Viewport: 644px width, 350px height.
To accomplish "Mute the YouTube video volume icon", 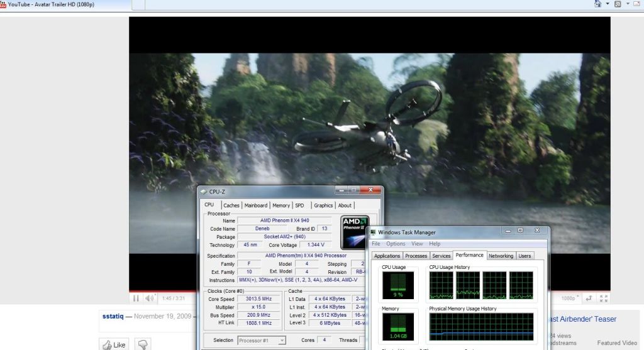I will click(150, 298).
